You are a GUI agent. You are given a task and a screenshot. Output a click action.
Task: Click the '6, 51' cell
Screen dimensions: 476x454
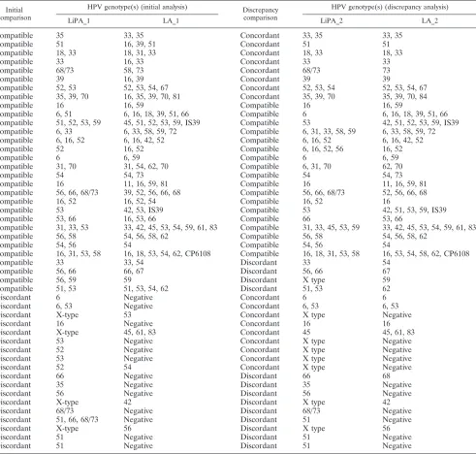[x=64, y=114]
